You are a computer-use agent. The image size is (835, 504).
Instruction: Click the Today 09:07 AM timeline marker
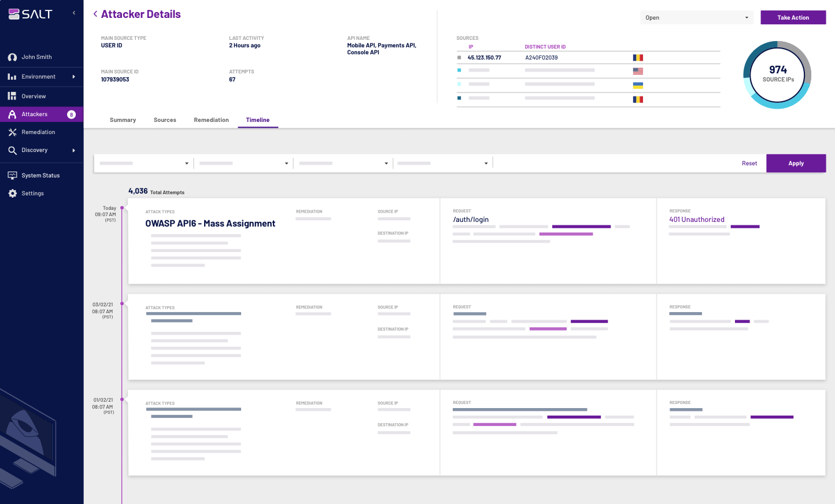tap(121, 208)
